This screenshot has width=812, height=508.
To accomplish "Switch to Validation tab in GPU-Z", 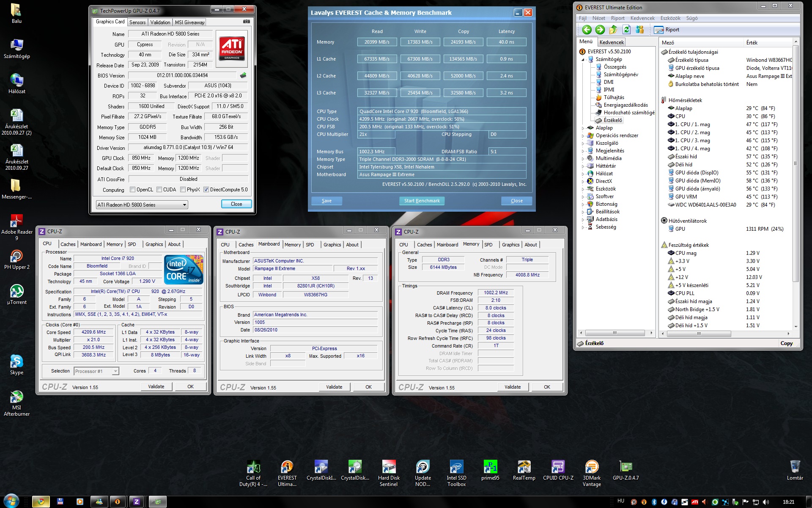I will (x=160, y=22).
